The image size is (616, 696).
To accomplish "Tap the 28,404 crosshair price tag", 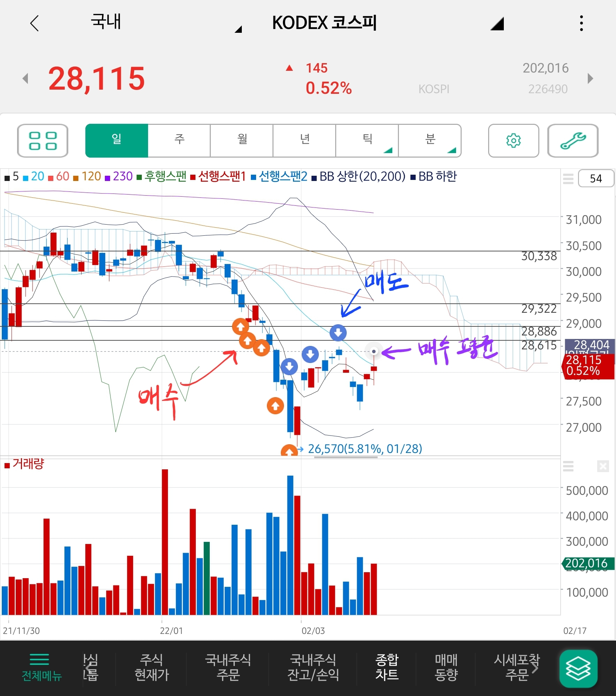I will coord(590,345).
